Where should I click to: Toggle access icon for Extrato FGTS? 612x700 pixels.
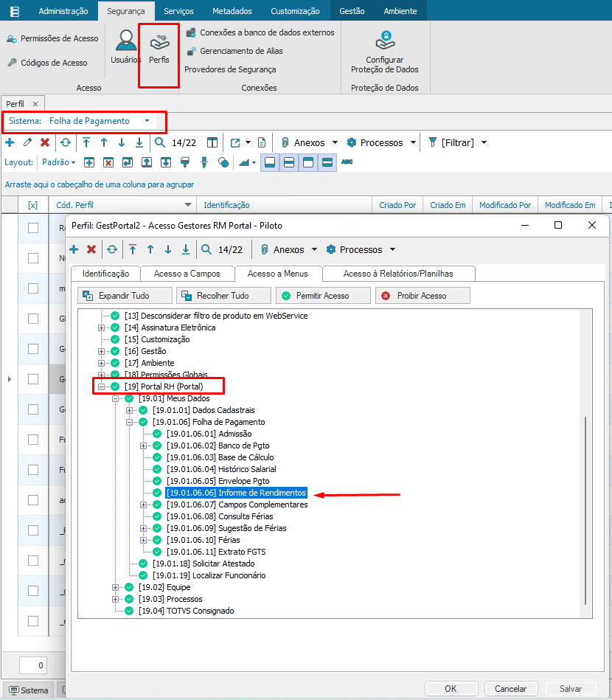(x=157, y=552)
